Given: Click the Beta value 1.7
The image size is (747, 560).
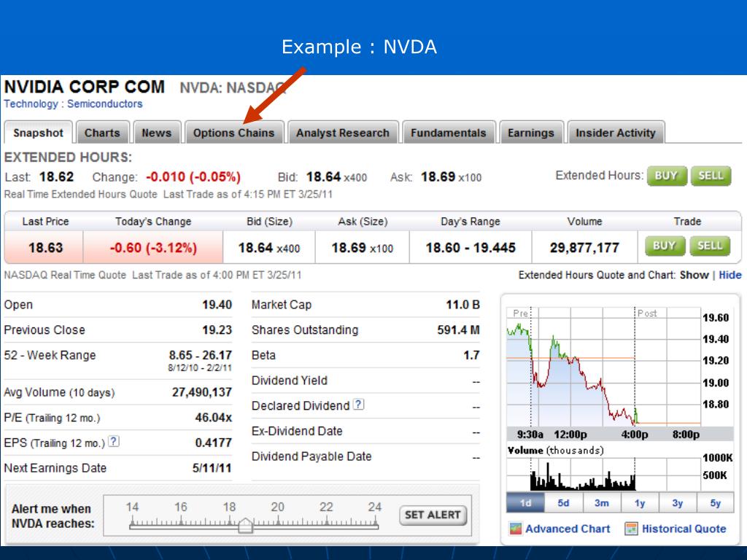Looking at the screenshot, I should (472, 355).
